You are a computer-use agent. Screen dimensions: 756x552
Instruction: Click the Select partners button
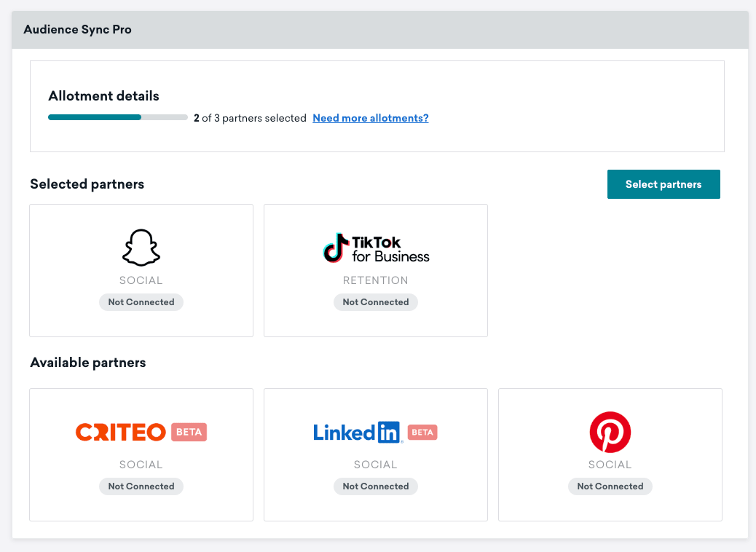664,184
